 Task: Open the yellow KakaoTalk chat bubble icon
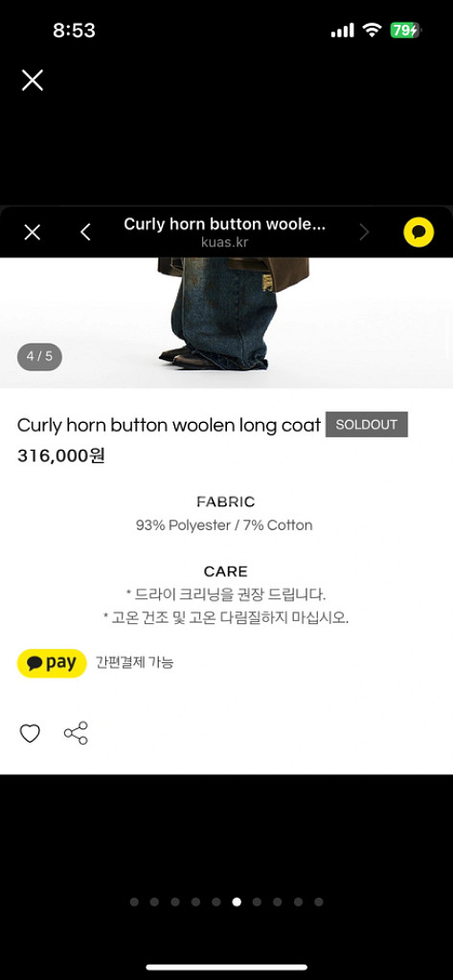click(419, 232)
